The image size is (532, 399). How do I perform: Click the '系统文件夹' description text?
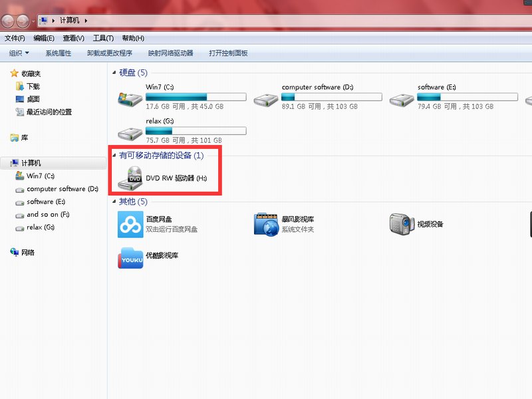297,229
